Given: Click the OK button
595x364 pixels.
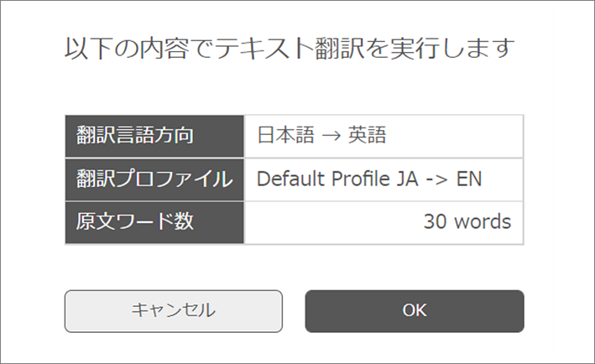Looking at the screenshot, I should tap(414, 310).
